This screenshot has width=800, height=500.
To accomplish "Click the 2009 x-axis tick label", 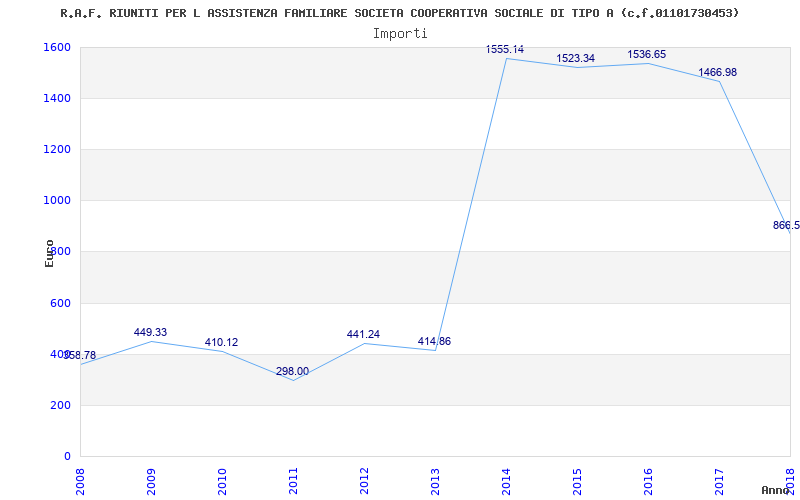I will tap(152, 482).
